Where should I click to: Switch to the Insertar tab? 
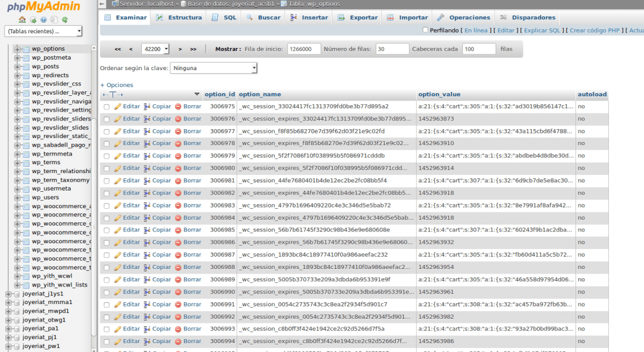click(309, 18)
